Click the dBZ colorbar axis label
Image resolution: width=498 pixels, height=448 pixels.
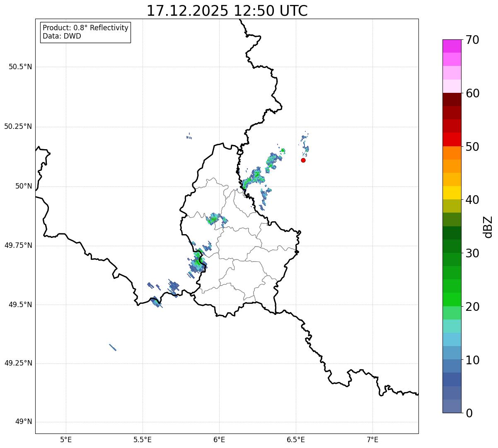488,226
